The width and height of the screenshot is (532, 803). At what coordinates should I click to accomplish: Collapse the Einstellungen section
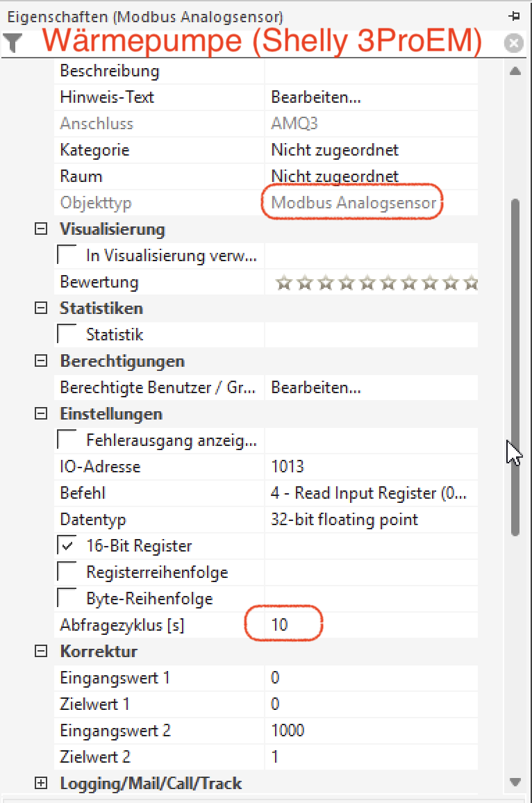pyautogui.click(x=41, y=414)
